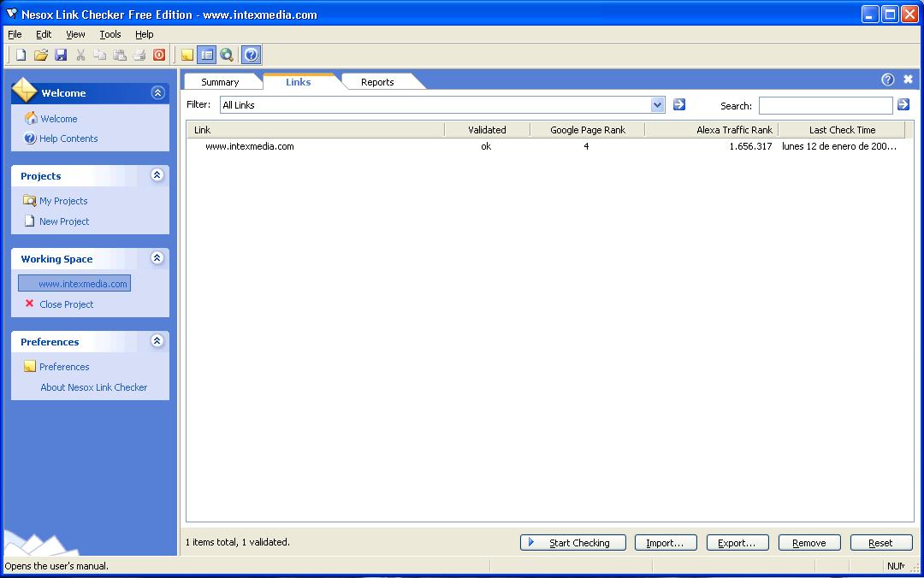Run search with the blue arrow icon
The height and width of the screenshot is (578, 924).
903,104
